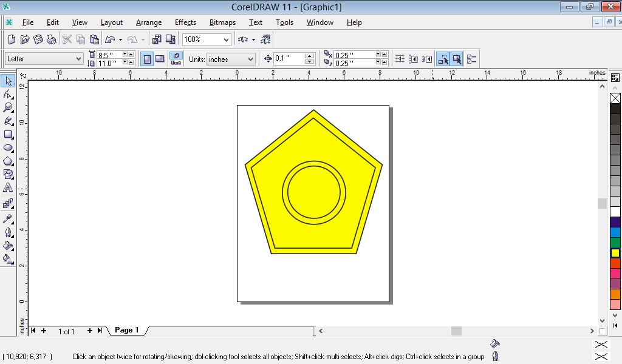Open the File menu
622x364 pixels.
(x=28, y=22)
